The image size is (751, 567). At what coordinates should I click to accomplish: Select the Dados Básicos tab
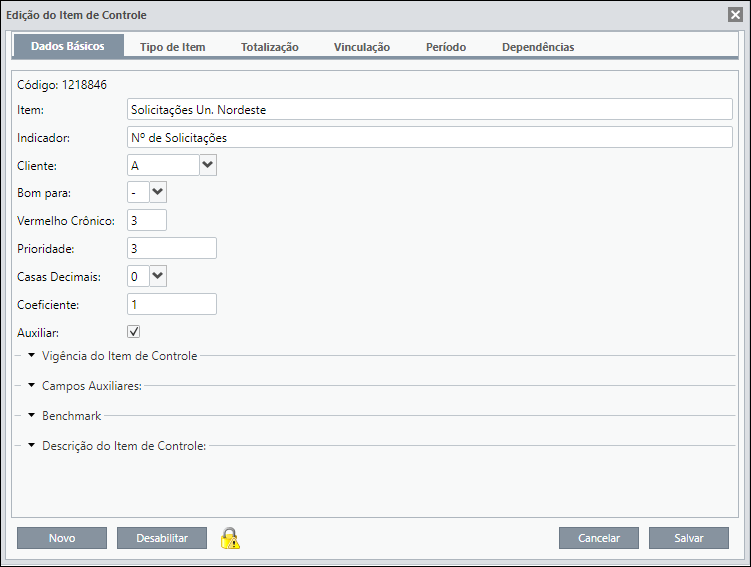click(x=68, y=46)
